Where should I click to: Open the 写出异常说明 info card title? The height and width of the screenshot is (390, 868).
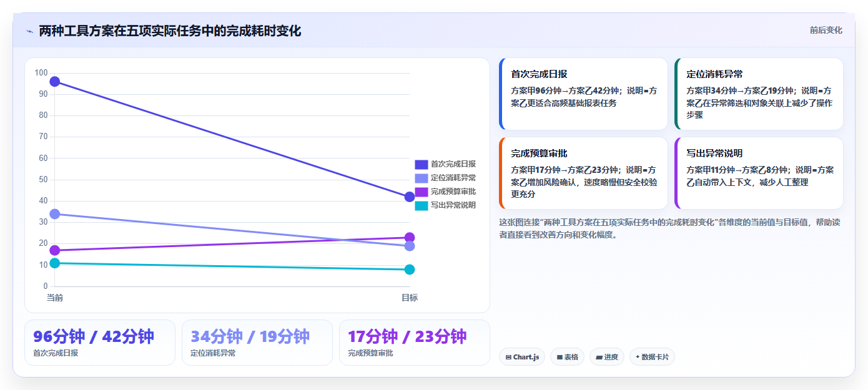tap(714, 153)
